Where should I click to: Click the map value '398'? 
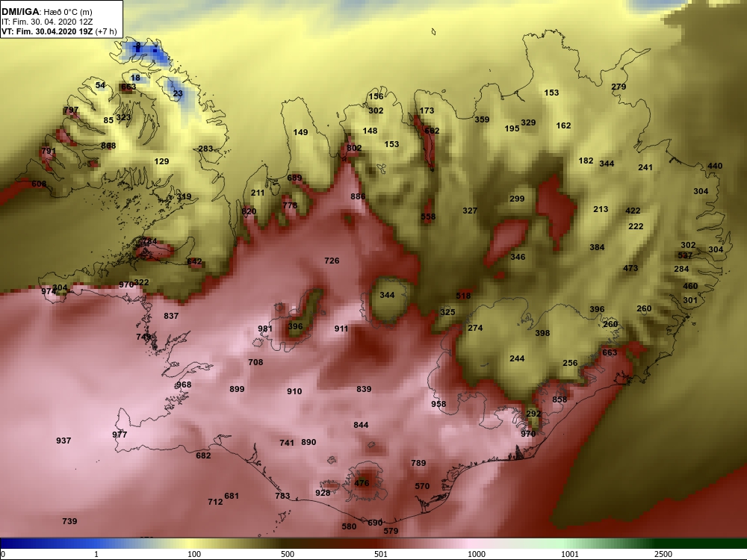tap(542, 333)
